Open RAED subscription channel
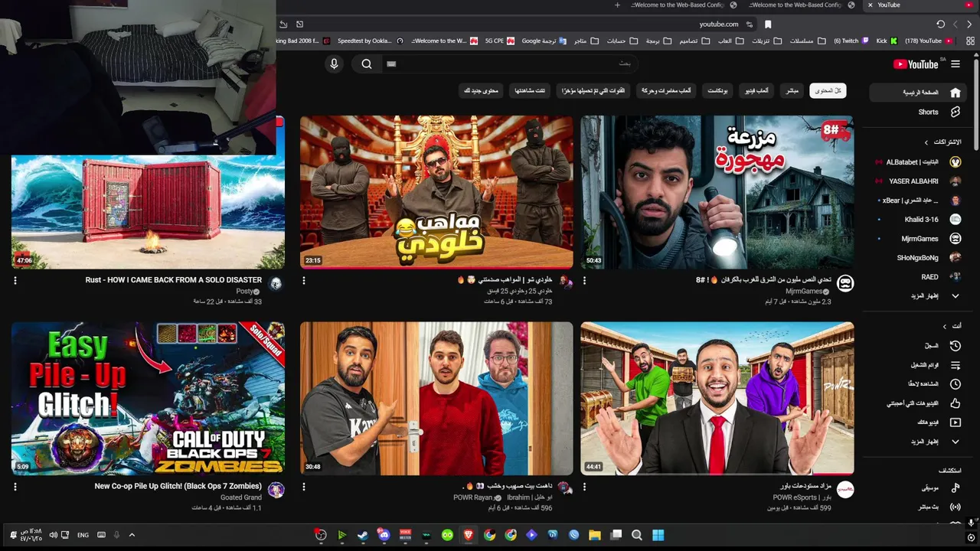 coord(917,277)
